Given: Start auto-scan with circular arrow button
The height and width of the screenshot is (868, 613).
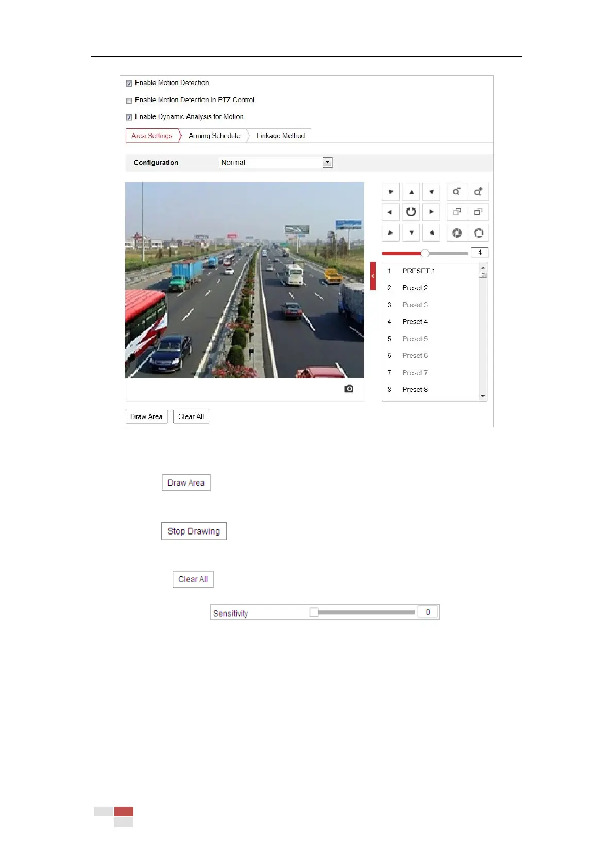Looking at the screenshot, I should tap(411, 212).
